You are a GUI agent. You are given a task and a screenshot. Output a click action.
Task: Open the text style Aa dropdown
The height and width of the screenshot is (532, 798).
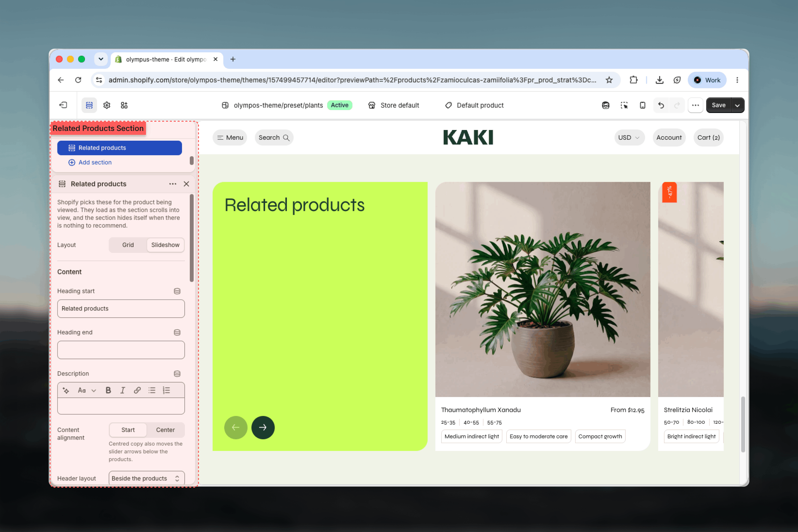[x=87, y=391]
